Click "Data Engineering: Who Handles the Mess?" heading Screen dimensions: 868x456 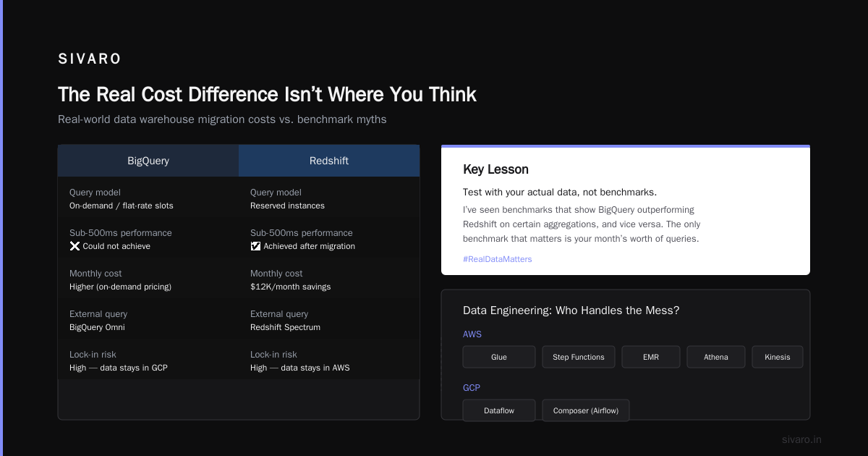pos(571,311)
